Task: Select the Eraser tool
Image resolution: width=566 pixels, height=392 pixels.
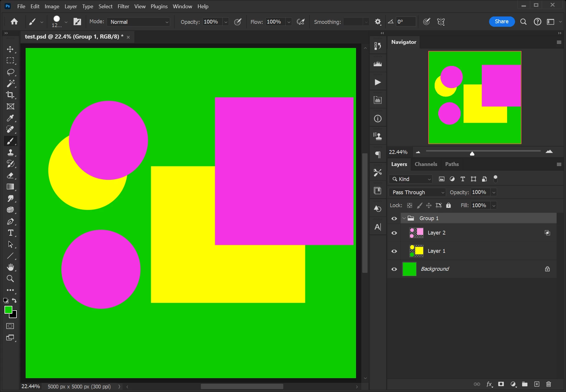Action: (10, 176)
